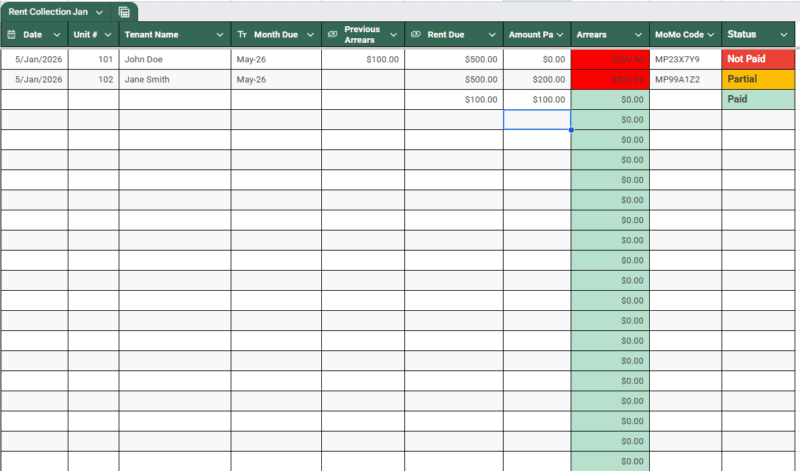
Task: Select the Jane Smith tenant cell
Action: tap(175, 79)
